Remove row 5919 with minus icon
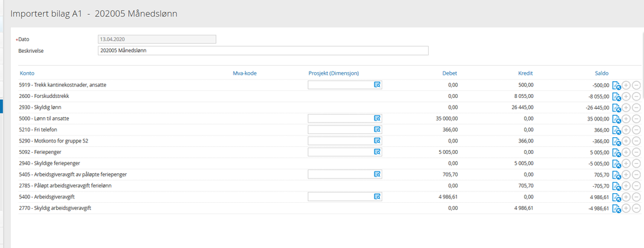 coord(636,86)
